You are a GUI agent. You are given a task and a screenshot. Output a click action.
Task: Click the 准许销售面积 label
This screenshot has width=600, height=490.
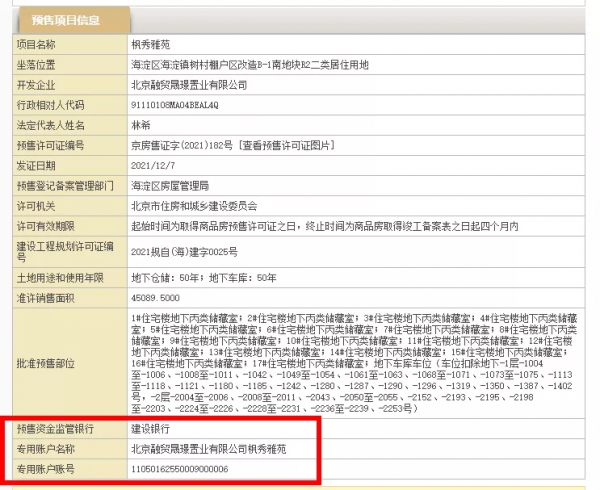pos(46,298)
